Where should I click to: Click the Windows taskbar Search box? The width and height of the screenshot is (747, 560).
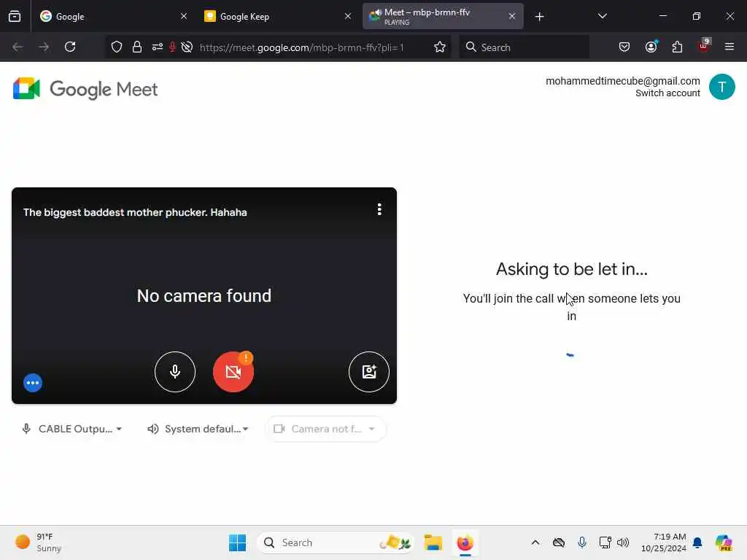click(x=336, y=542)
